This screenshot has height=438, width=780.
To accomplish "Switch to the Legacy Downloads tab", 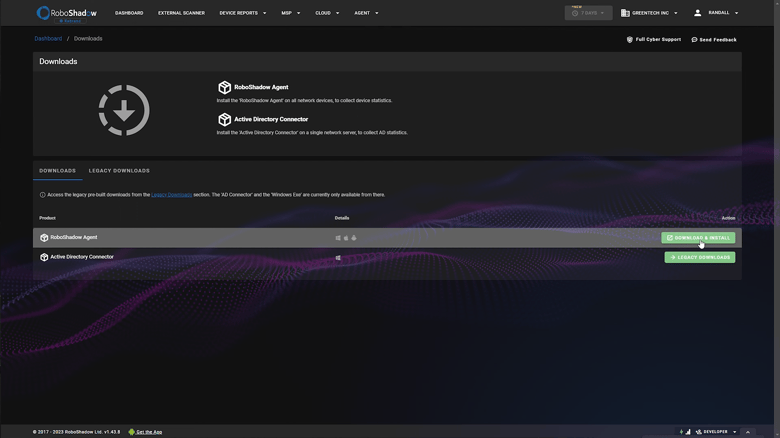I will 119,171.
